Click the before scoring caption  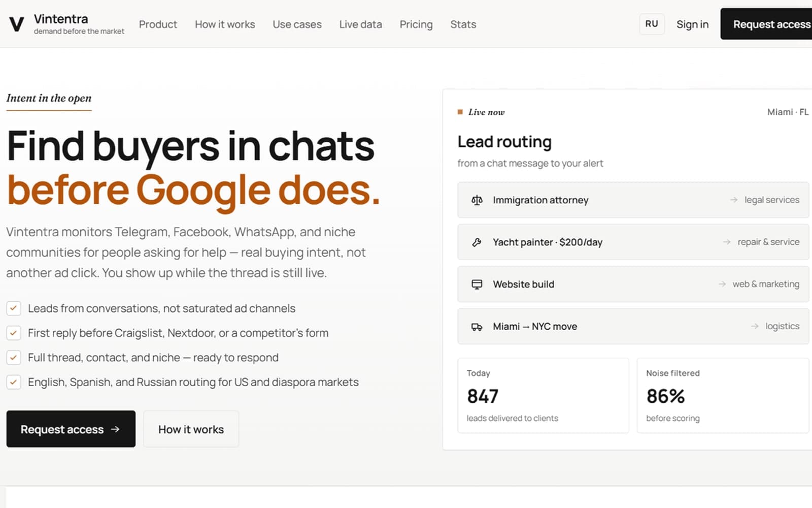673,418
